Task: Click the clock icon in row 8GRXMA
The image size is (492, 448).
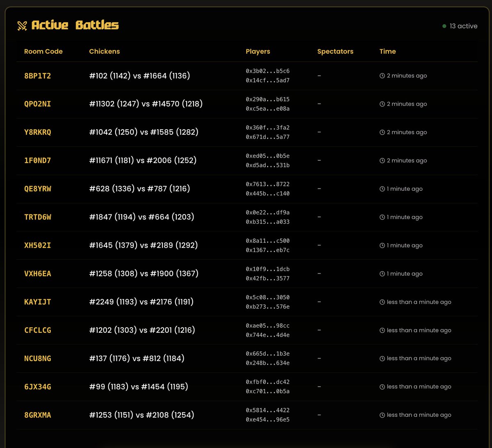Action: tap(382, 415)
